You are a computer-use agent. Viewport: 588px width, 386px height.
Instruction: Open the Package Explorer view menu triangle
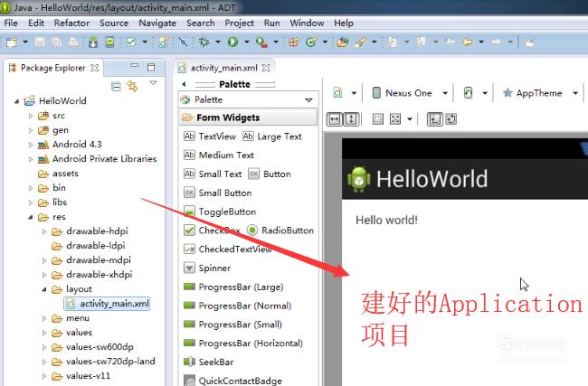tap(153, 83)
